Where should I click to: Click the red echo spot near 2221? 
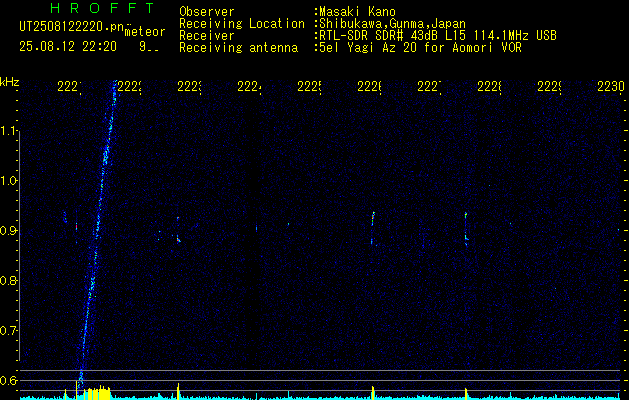click(x=76, y=227)
